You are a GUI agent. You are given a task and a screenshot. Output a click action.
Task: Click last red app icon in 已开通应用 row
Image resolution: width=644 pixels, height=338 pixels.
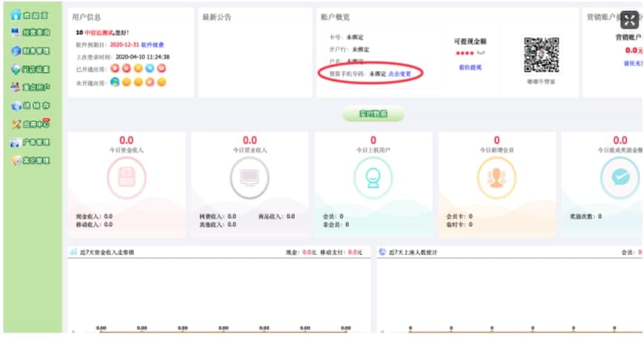(x=162, y=69)
